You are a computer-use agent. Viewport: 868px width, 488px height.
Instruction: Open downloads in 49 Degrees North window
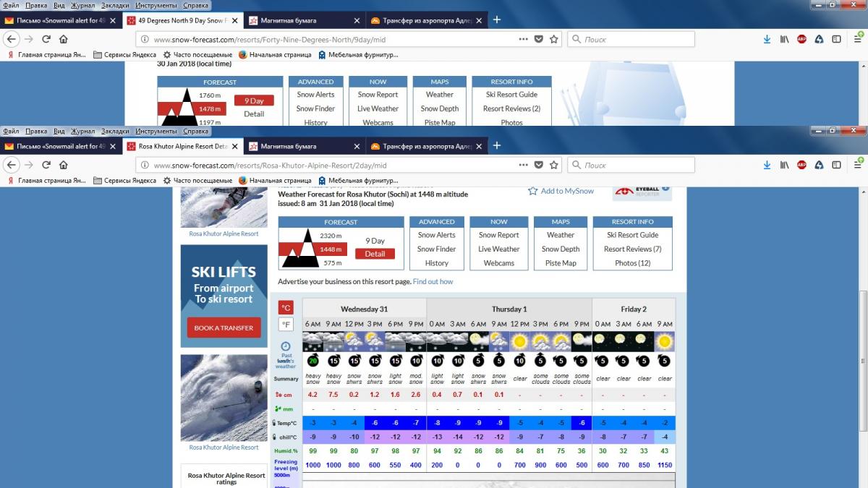(x=767, y=40)
